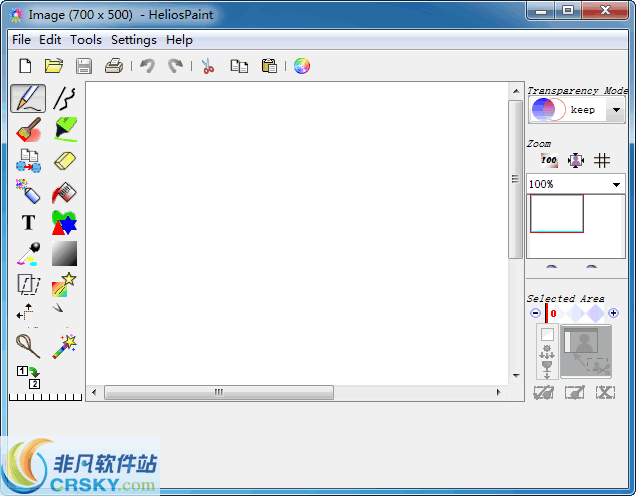Select the Pencil drawing tool
The height and width of the screenshot is (496, 636).
[x=28, y=98]
